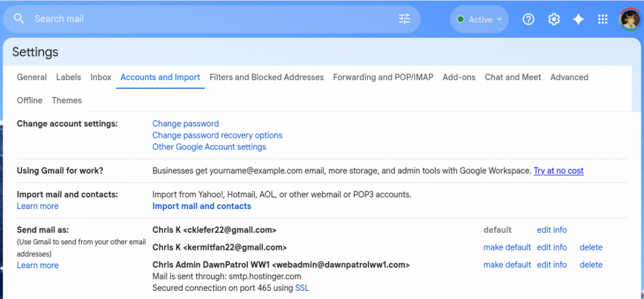Click Import mail and contacts link
The image size is (644, 299).
tap(201, 206)
